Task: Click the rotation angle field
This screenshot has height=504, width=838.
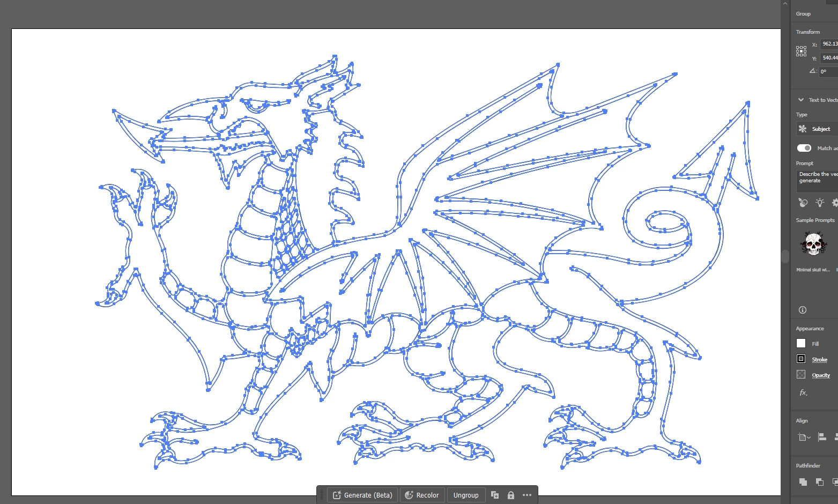Action: tap(828, 72)
